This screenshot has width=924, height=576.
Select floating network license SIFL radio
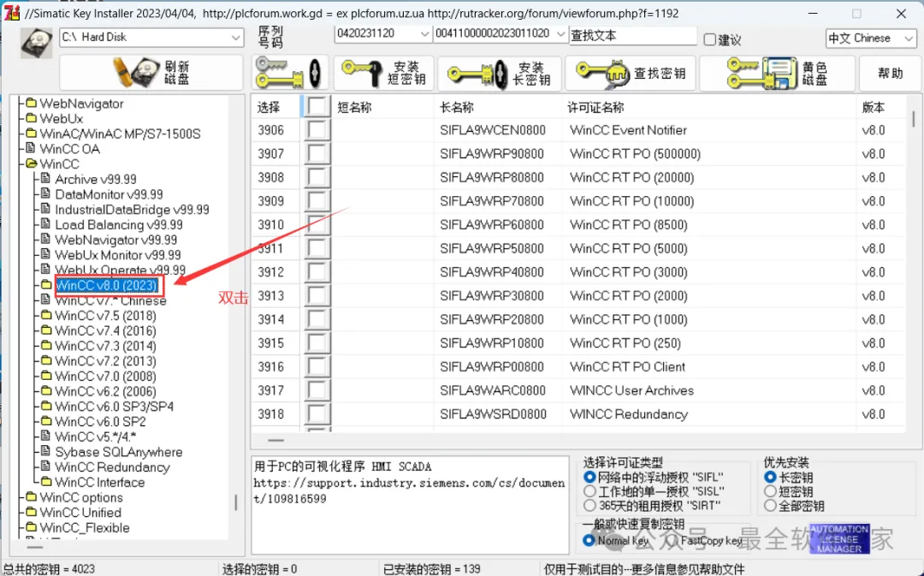[589, 477]
